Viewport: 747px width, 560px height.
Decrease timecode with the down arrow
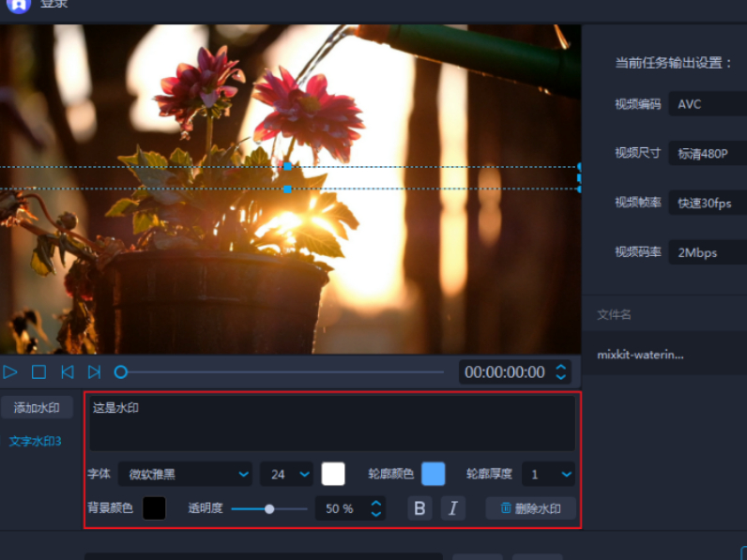coord(561,378)
